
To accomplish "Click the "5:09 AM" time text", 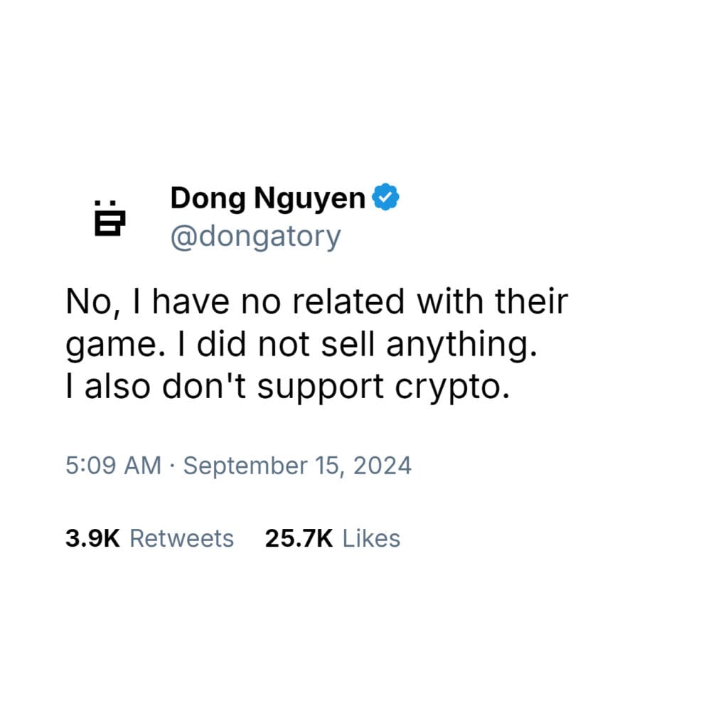I will 114,466.
